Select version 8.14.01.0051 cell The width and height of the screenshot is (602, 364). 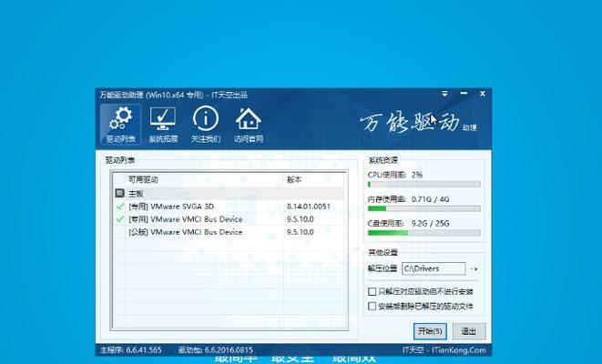tap(309, 207)
